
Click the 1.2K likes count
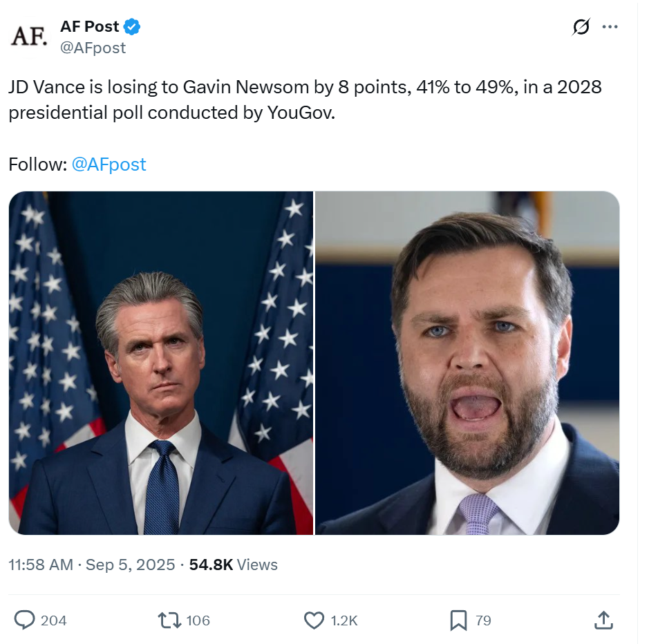[x=344, y=621]
